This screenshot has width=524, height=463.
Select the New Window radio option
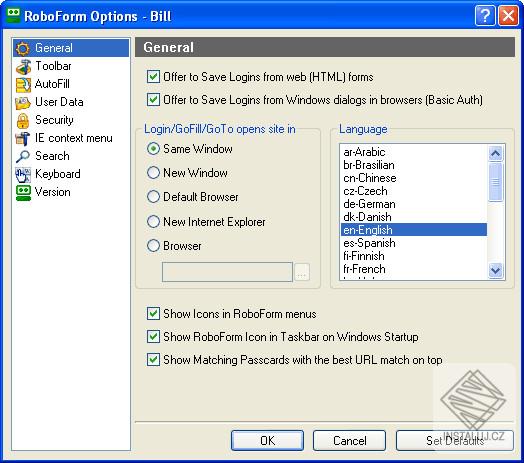[153, 173]
